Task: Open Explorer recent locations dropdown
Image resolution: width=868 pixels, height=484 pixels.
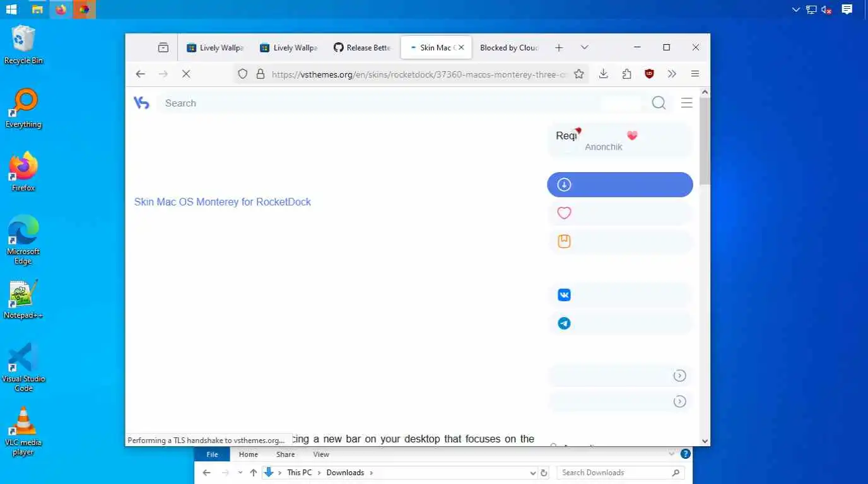Action: 240,473
